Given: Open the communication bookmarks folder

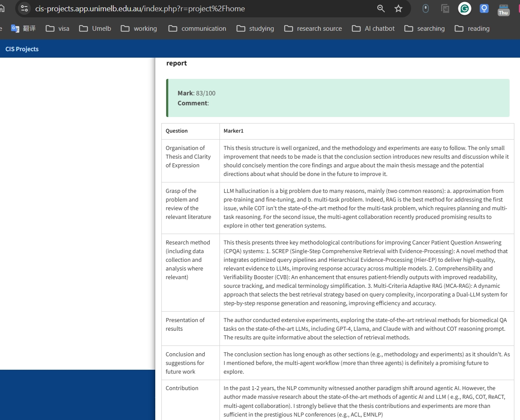Looking at the screenshot, I should click(x=197, y=29).
